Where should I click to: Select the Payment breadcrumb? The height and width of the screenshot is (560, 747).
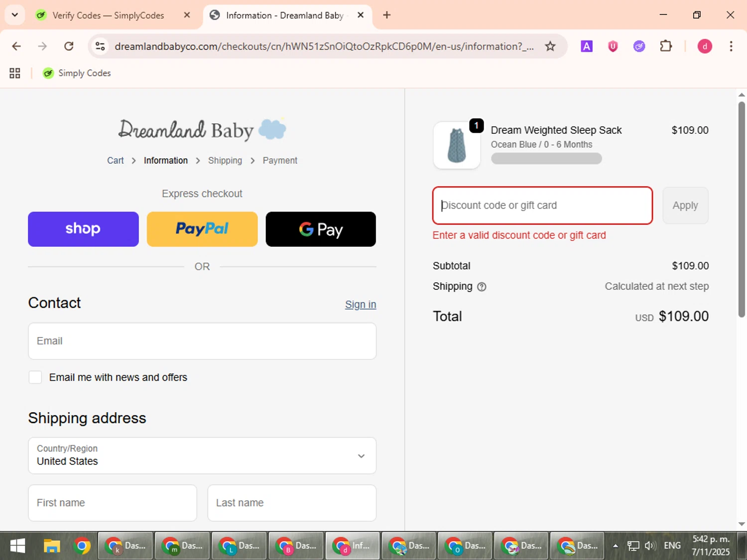click(280, 160)
